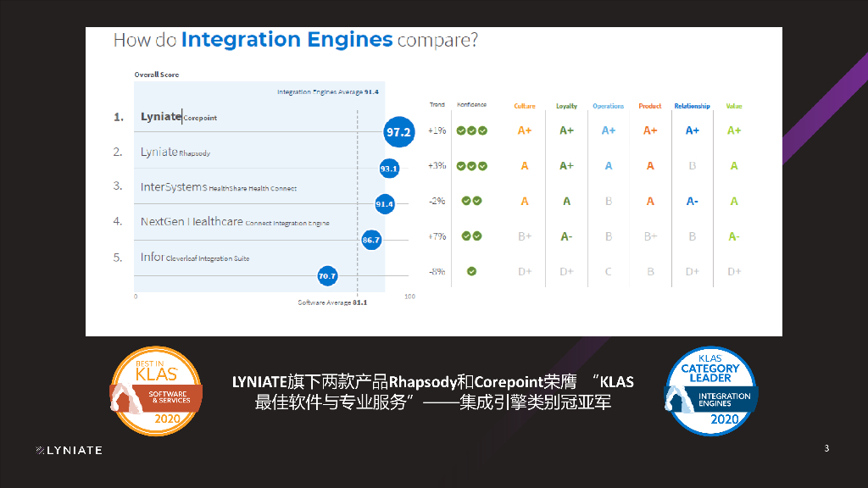The image size is (868, 488).
Task: Click the B+ Culture grade for NextGen
Action: [525, 237]
